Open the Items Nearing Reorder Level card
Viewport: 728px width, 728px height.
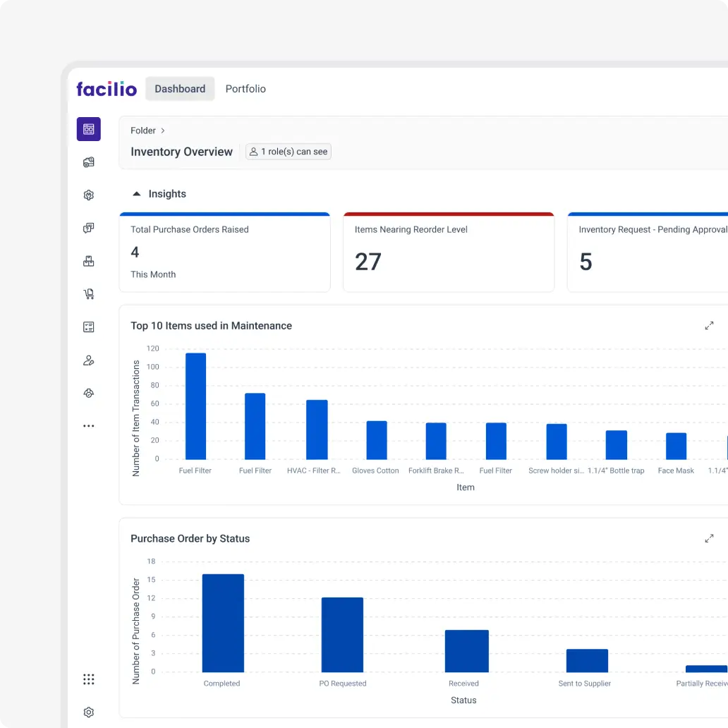tap(448, 253)
